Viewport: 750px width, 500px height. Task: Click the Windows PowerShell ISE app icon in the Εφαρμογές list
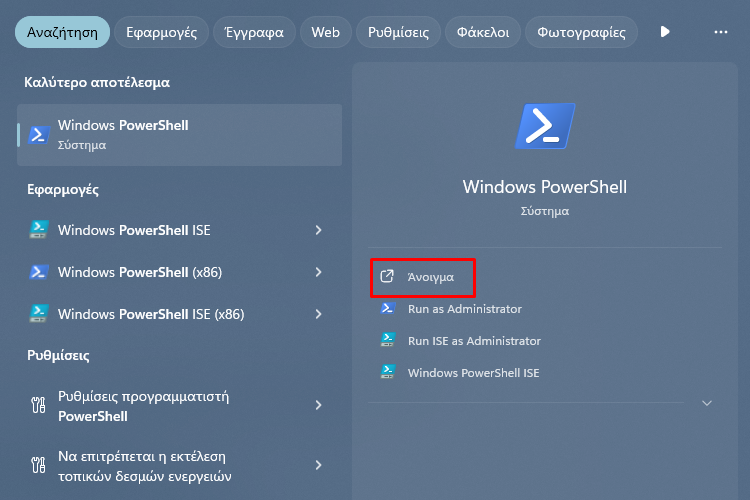39,230
